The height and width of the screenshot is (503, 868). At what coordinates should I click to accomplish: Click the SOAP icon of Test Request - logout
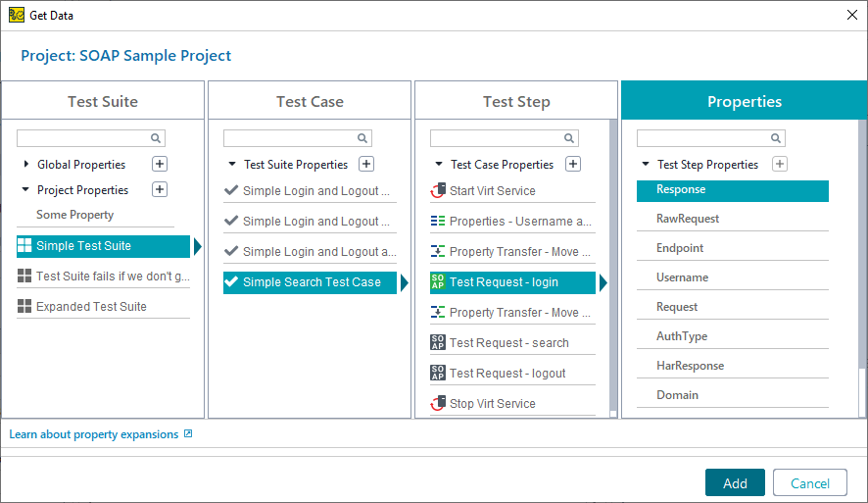[x=438, y=373]
